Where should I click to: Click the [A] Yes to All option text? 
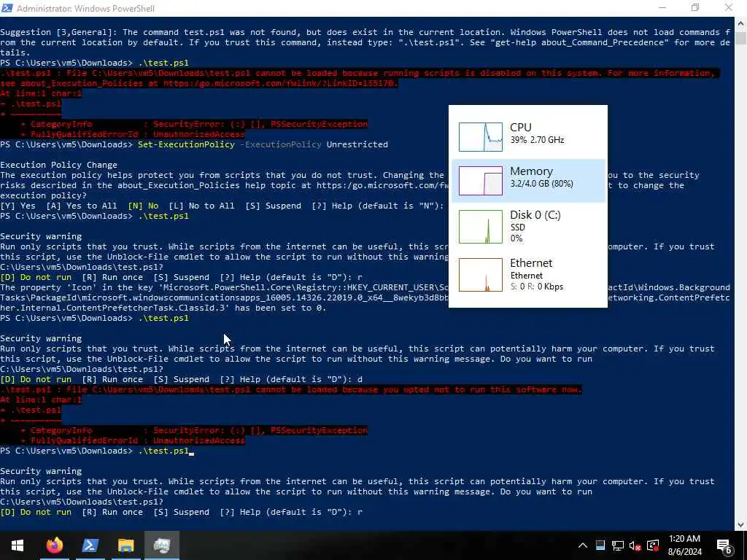coord(82,206)
